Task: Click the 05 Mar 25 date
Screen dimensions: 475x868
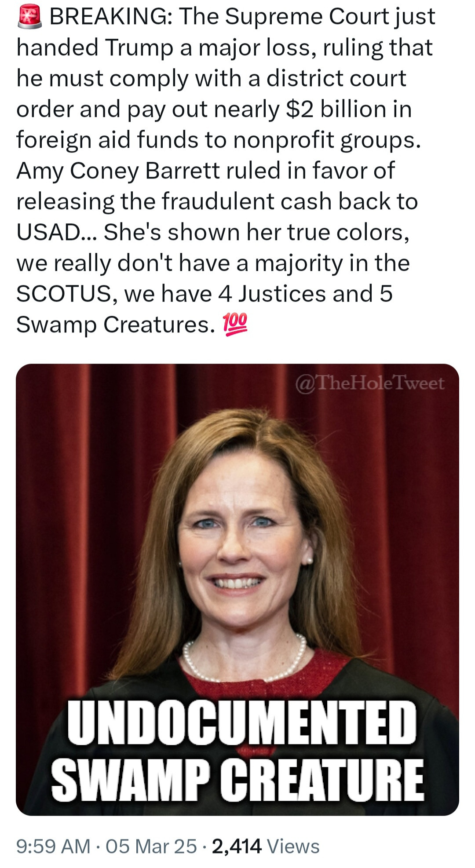Action: click(x=151, y=846)
